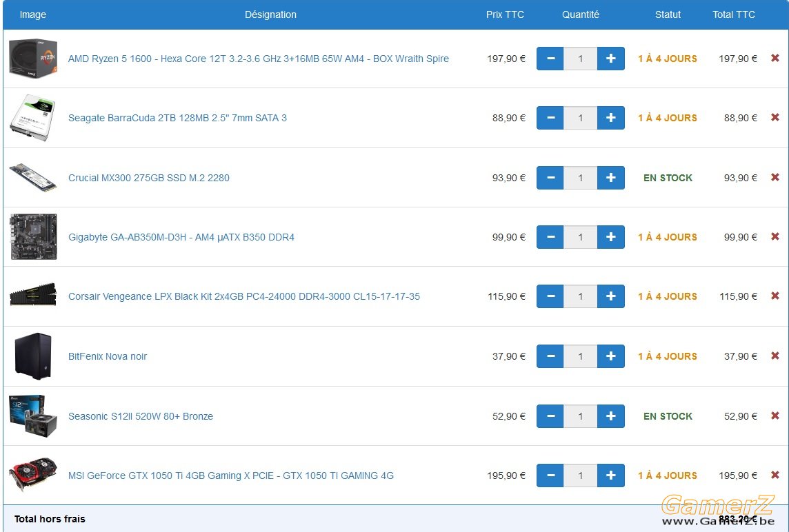
Task: View the Corsair Vengeance LPX Black Kit page
Action: point(244,296)
